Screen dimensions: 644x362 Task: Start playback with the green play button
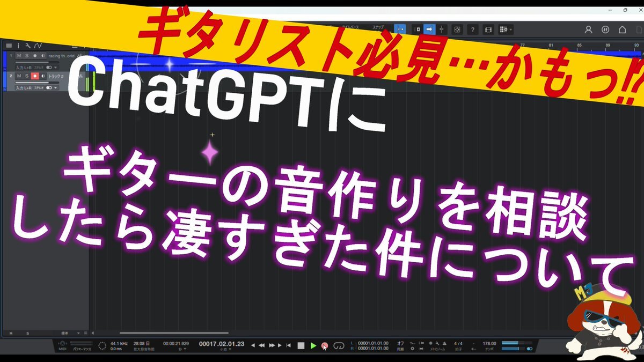coord(313,346)
